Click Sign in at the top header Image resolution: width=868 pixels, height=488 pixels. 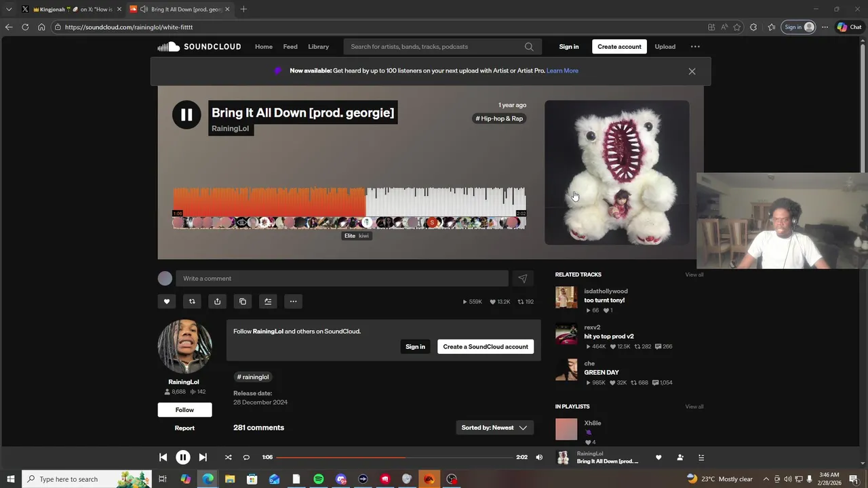(x=569, y=47)
